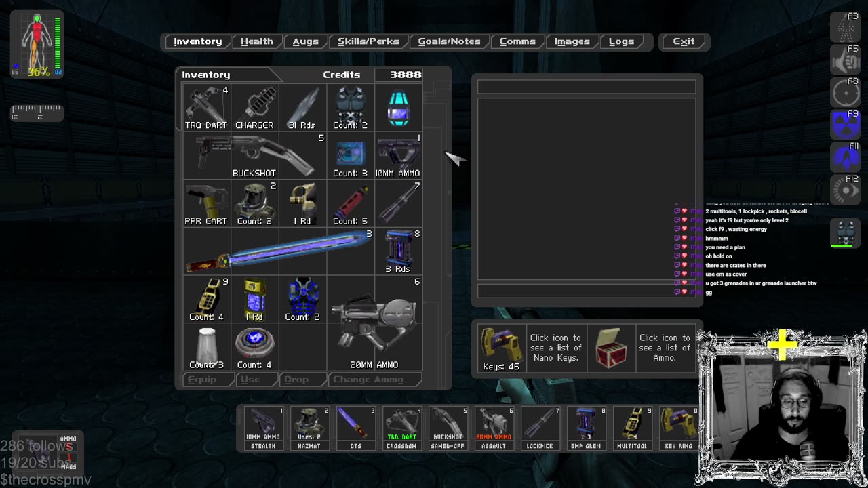Select the yellow-blue grenade showing 1 Rd

254,300
